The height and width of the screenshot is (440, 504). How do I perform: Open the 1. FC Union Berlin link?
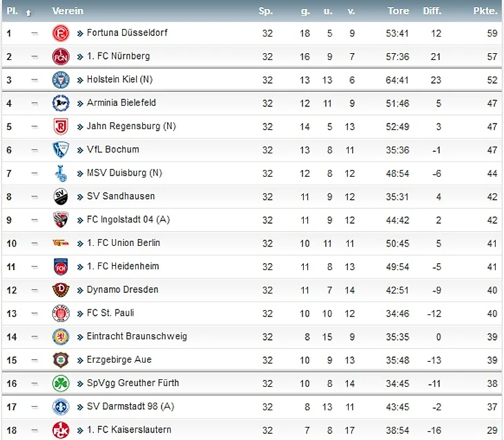click(123, 242)
